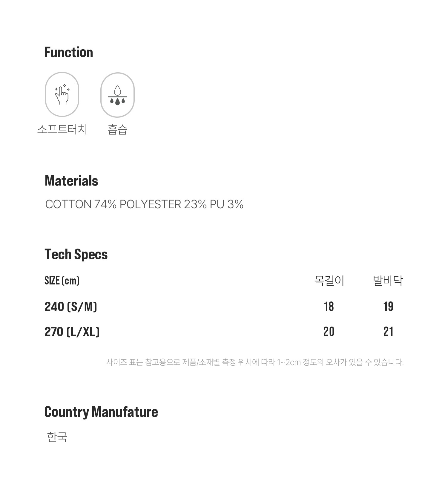
Task: Select the COTTON 74% POLYESTER 23% text
Action: (126, 204)
